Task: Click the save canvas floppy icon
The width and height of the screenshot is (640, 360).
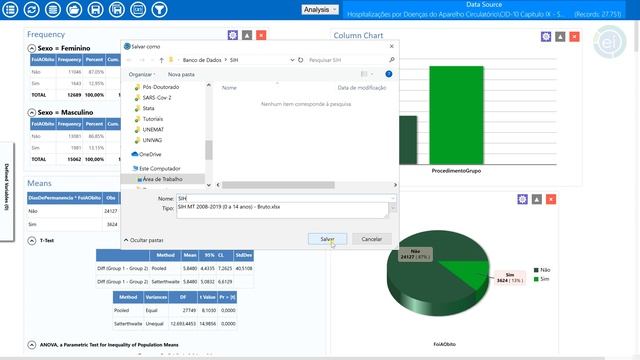Action: point(95,9)
